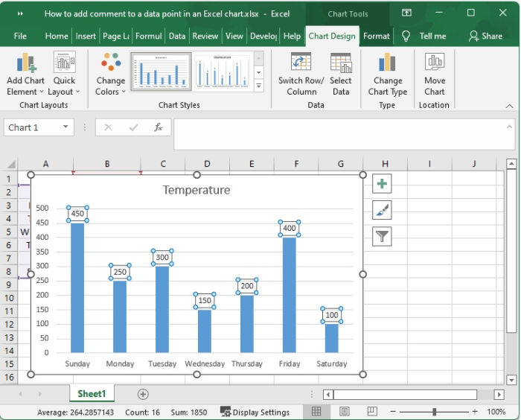Click the Tell me lightbulb icon
The image size is (521, 420).
click(x=406, y=36)
